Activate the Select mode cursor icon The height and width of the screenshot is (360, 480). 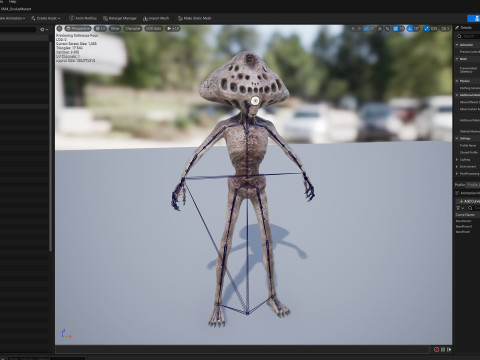point(353,29)
